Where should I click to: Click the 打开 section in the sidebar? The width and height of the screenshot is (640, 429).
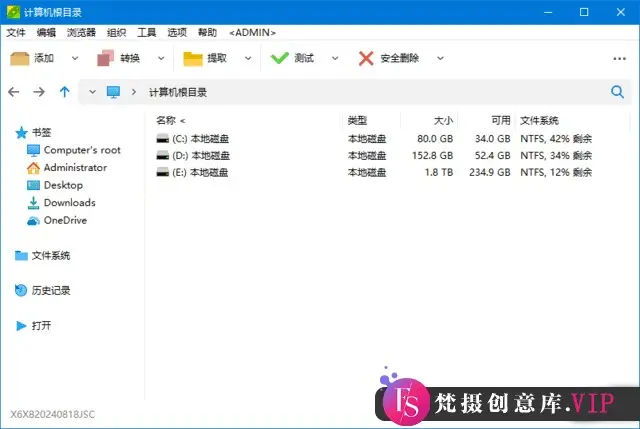pos(33,326)
